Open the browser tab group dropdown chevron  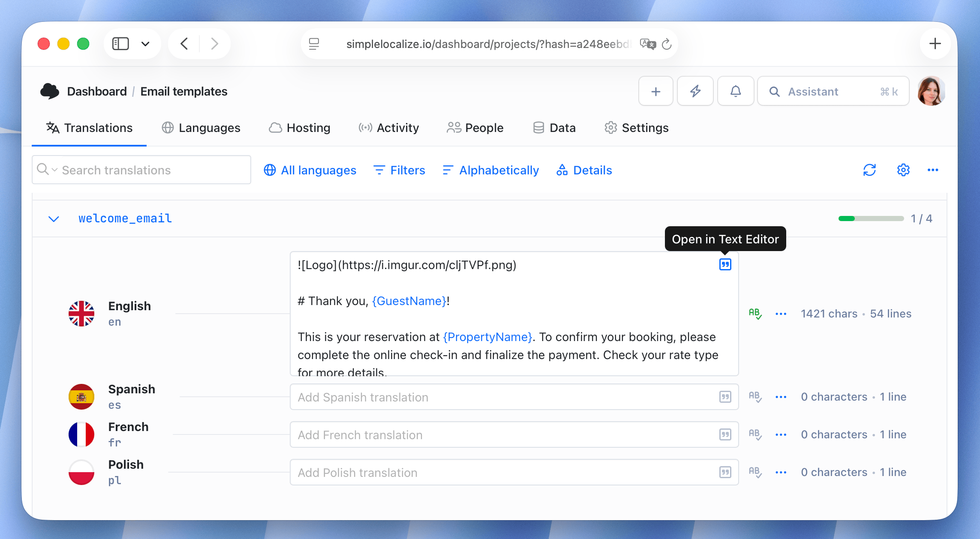145,43
